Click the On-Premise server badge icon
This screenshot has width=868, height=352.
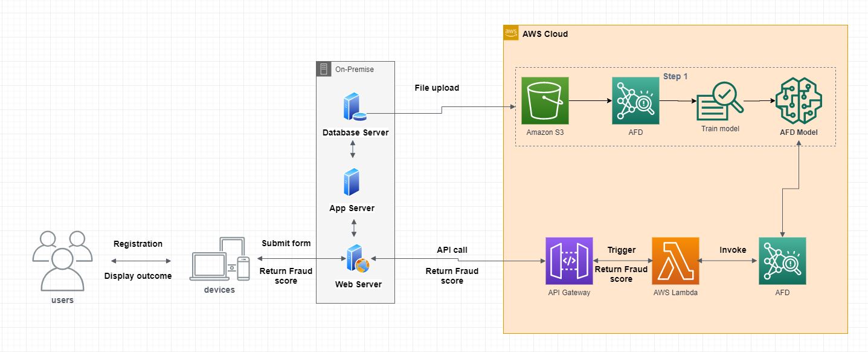[x=324, y=69]
